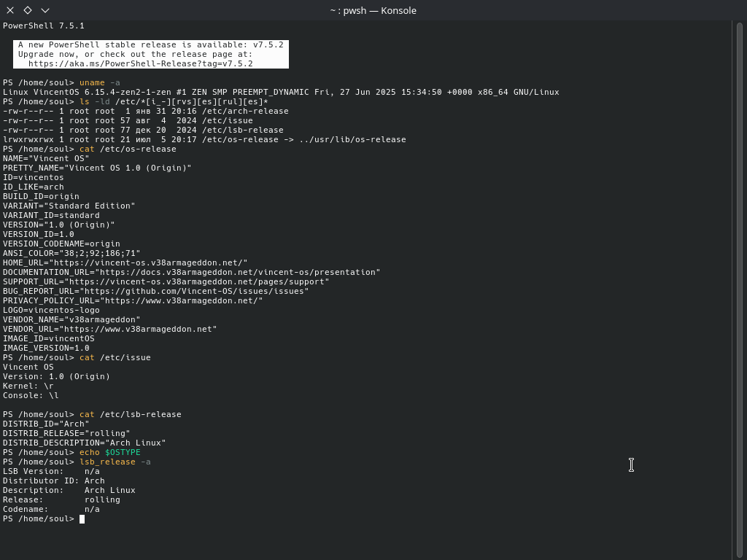Click the 'ID=vincentos' line

34,178
